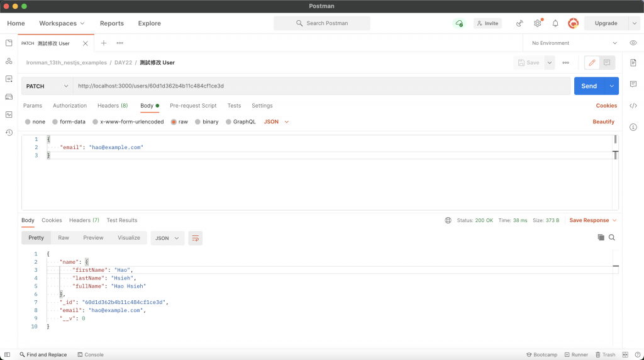Screen dimensions: 644x360
Task: Open the Console in status bar
Action: click(x=91, y=355)
